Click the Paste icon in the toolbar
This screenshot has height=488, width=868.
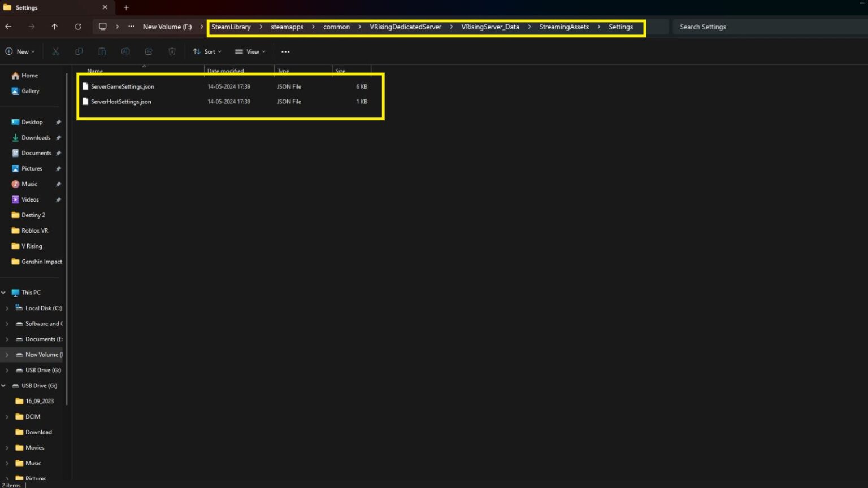tap(102, 51)
